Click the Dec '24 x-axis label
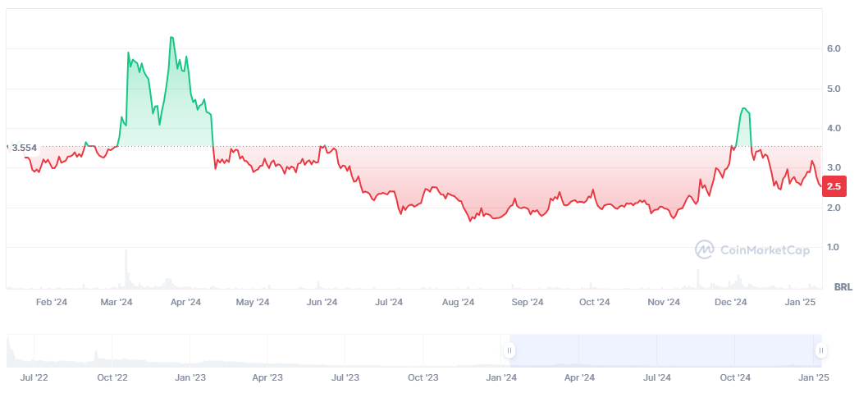The width and height of the screenshot is (868, 393). pos(730,302)
